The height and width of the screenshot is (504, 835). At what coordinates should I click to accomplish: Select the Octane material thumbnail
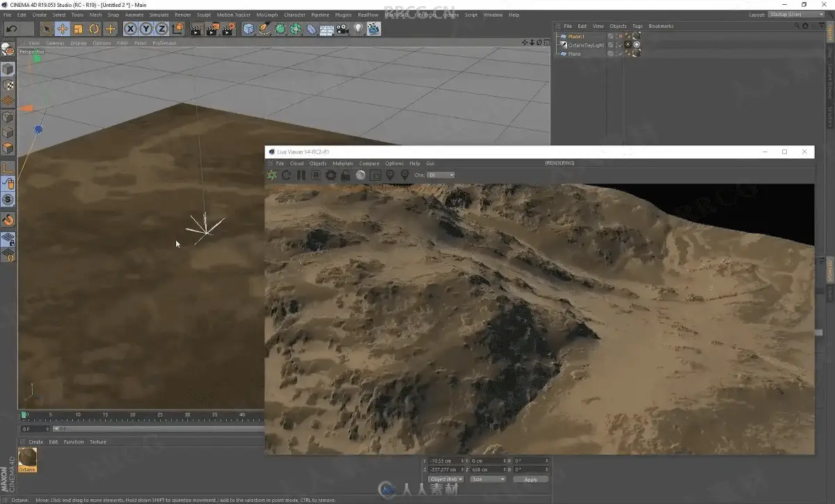click(27, 458)
